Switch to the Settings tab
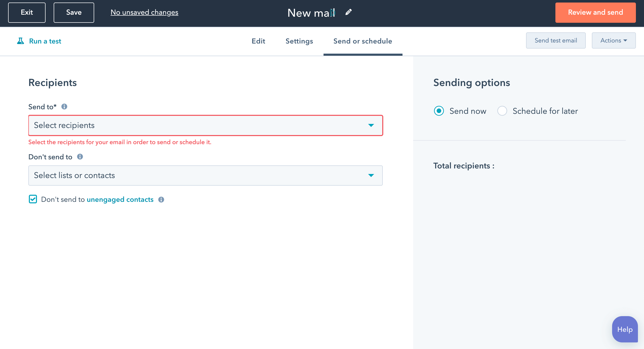 pos(299,41)
